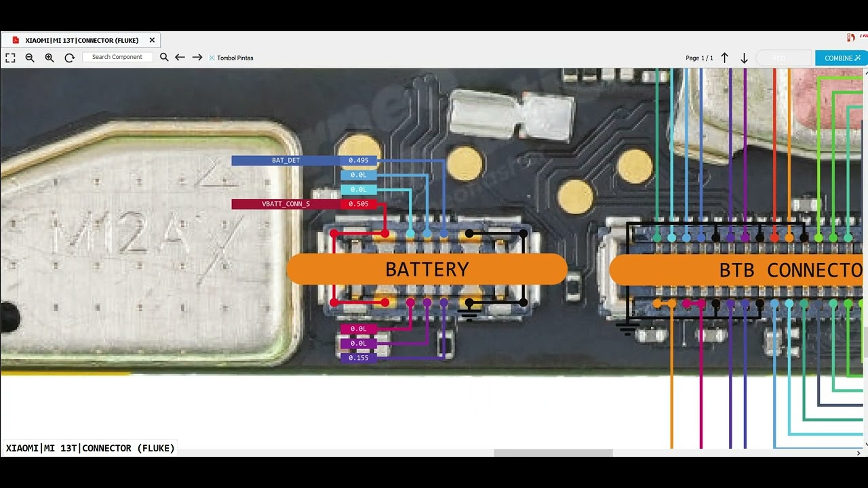Click the COMBINE button

(842, 58)
